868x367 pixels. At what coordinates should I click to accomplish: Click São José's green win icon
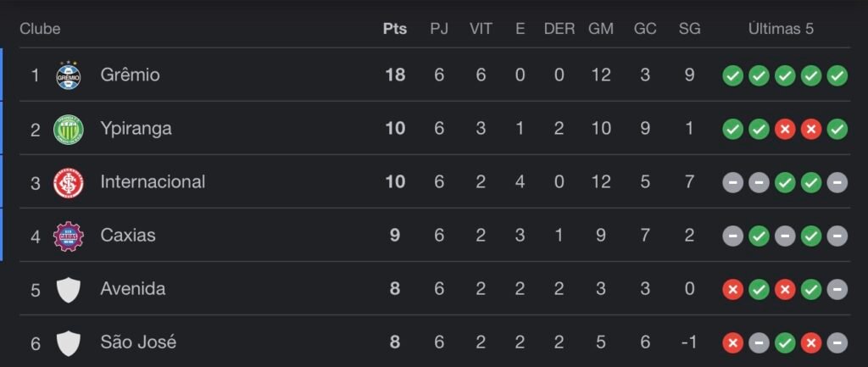785,343
